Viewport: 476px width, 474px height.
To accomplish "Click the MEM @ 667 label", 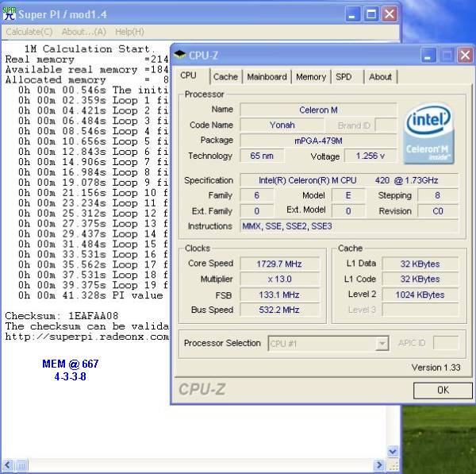I will coord(71,364).
